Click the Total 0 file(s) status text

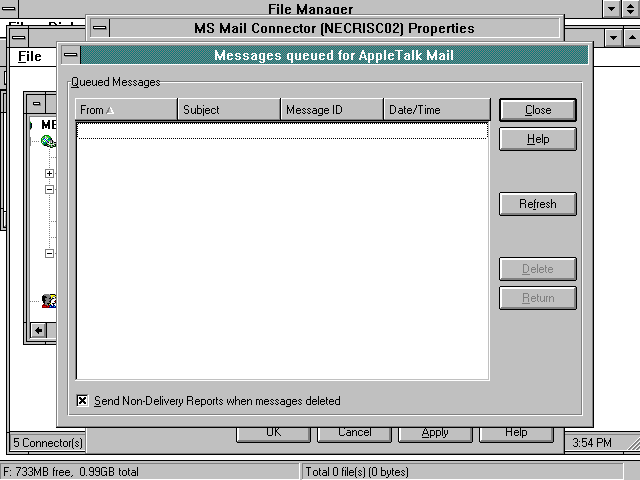(x=357, y=472)
